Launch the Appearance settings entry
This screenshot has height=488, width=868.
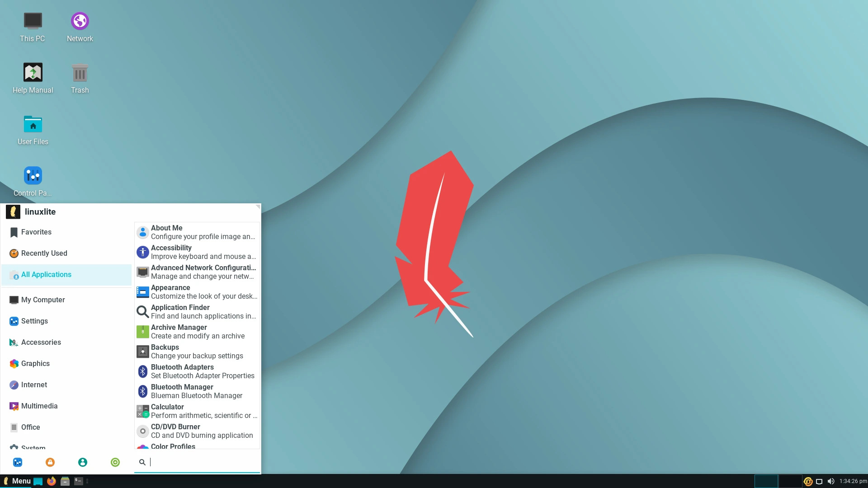pos(197,292)
